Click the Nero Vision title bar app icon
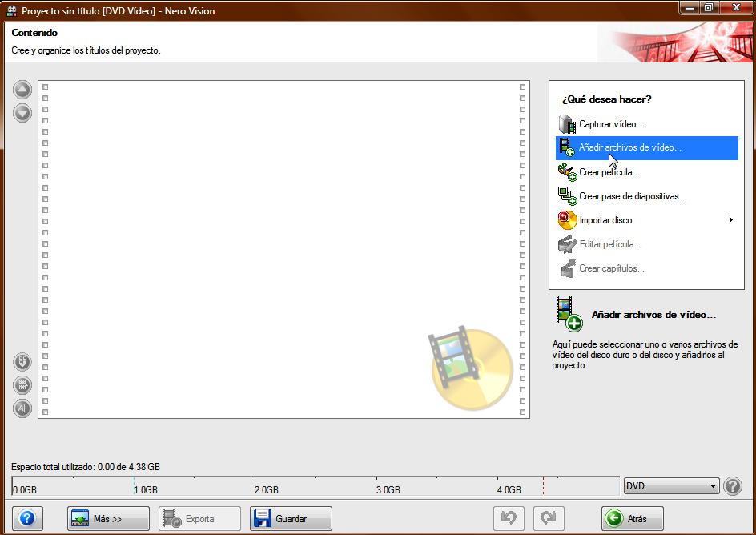 (x=11, y=10)
